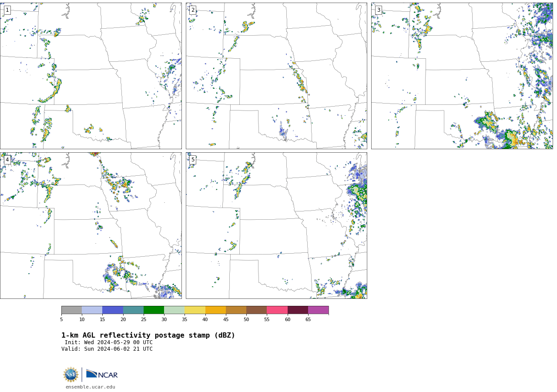Click the NCAR logo

tap(102, 375)
